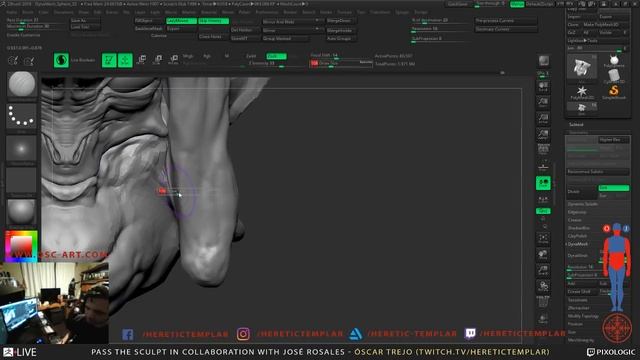Expand the Crease section
Viewport: 640px width, 360px height.
574,220
